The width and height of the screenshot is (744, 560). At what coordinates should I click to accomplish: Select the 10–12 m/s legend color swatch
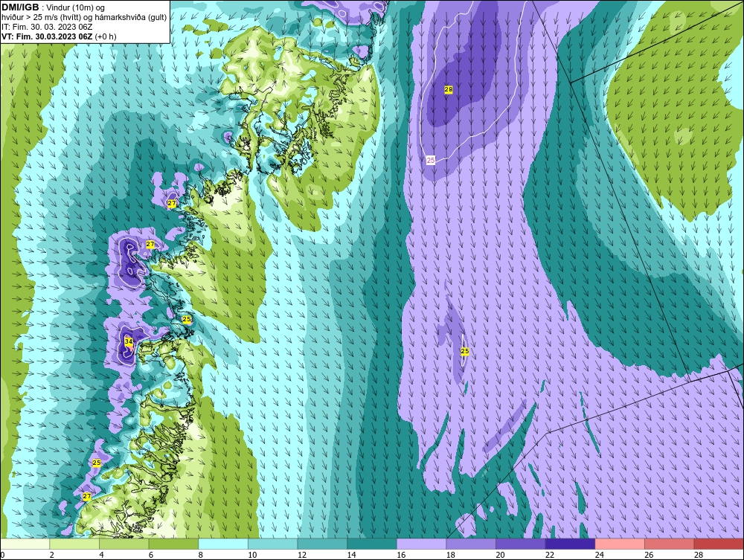pos(273,544)
